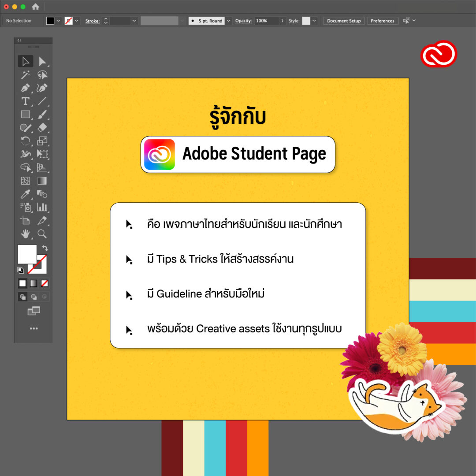
Task: Open the 5 pt. Round brush dropdown
Action: pyautogui.click(x=228, y=21)
